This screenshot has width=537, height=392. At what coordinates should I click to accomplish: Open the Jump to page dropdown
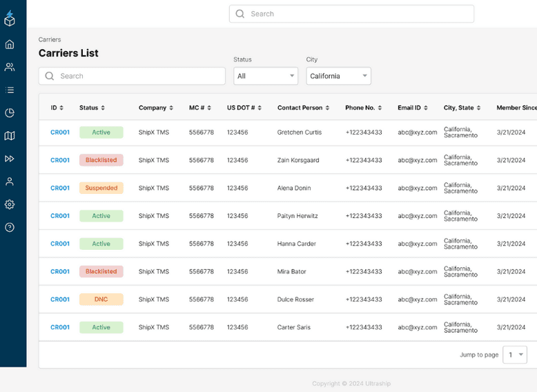pos(515,355)
